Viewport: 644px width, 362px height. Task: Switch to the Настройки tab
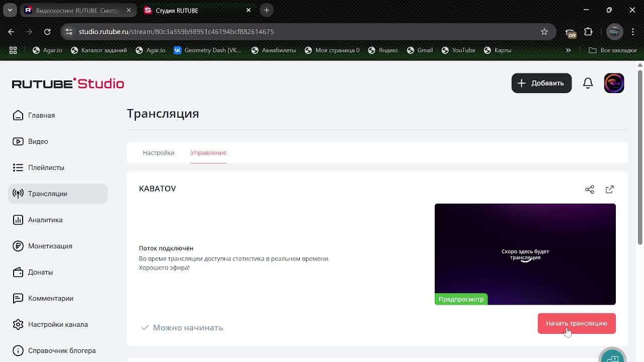pos(158,152)
